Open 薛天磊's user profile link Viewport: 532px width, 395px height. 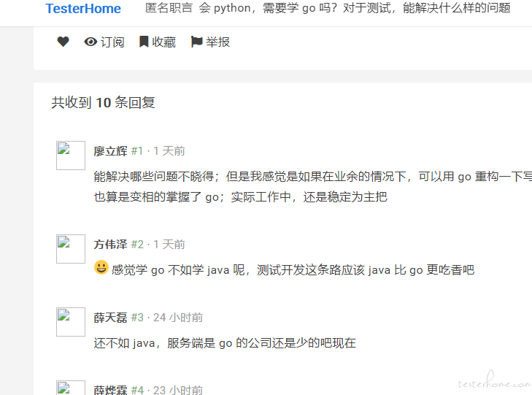111,318
